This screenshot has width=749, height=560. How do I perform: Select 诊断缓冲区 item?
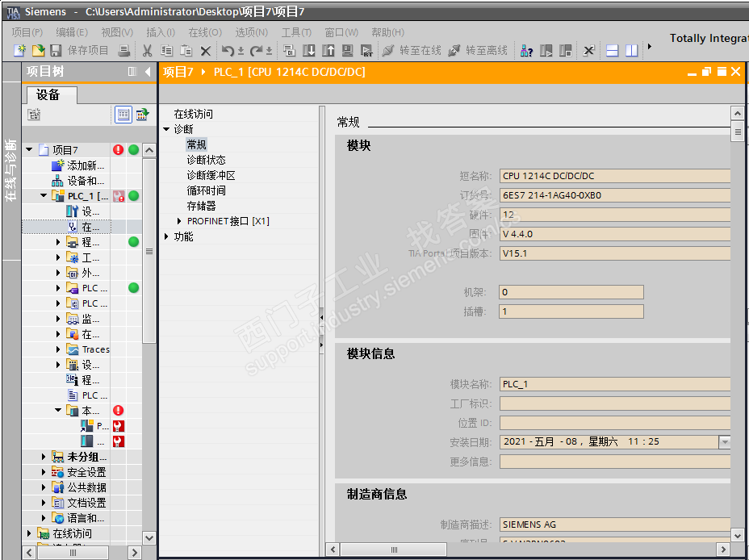pyautogui.click(x=211, y=175)
